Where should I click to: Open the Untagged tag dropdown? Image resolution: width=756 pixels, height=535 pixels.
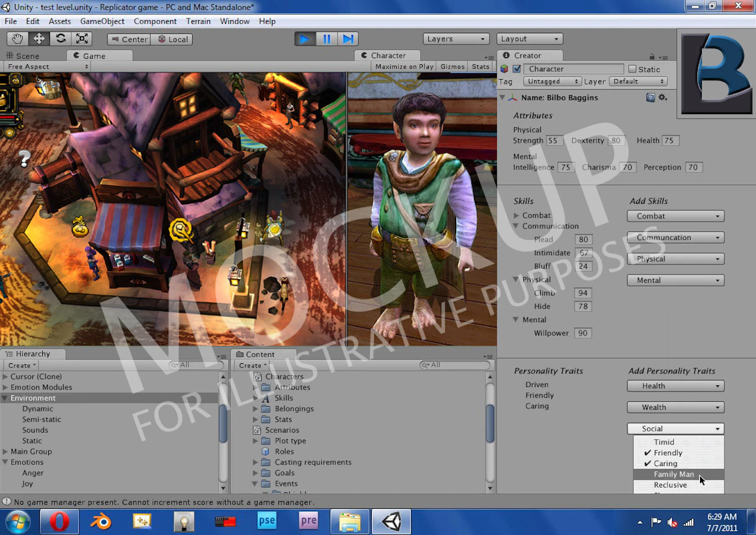tap(552, 81)
